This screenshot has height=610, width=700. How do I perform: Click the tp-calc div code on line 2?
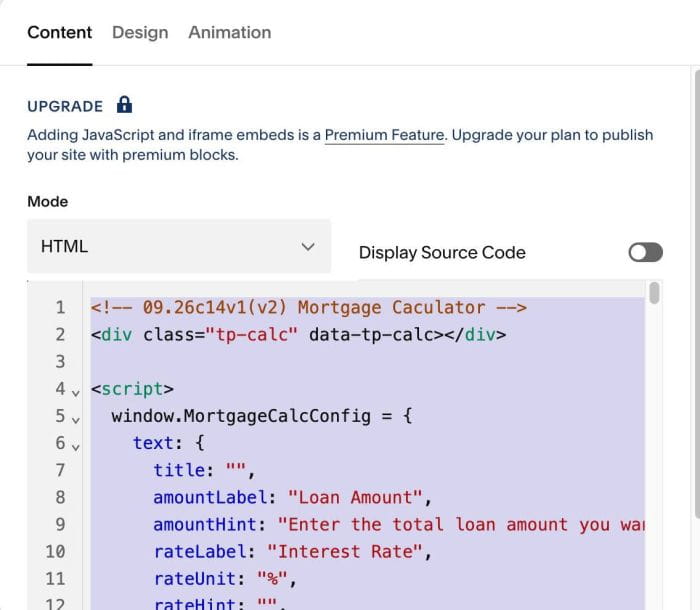[298, 334]
